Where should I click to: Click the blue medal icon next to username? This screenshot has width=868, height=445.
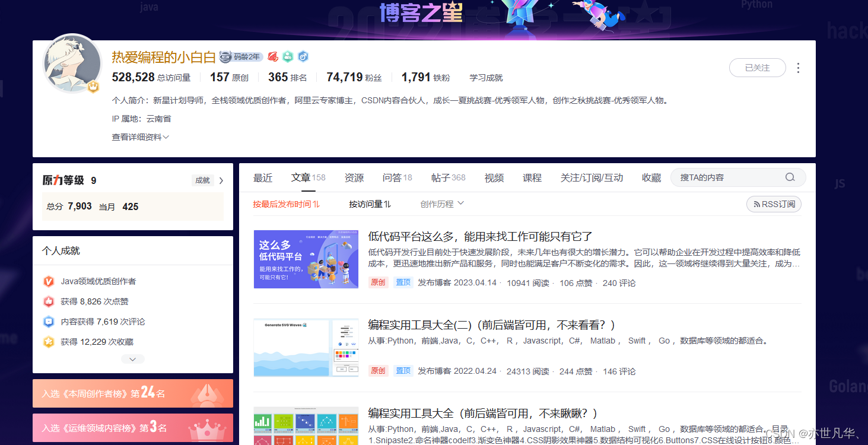[303, 57]
